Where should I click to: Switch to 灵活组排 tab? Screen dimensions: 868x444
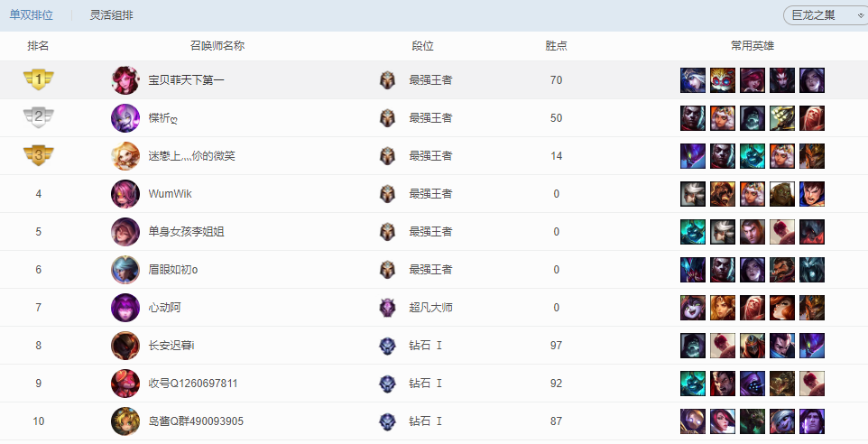111,15
